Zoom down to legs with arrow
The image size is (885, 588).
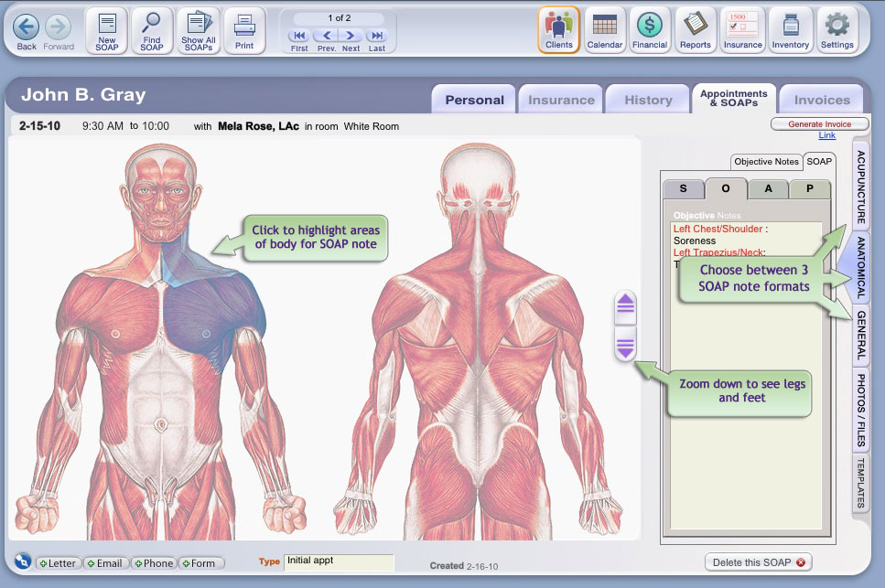(625, 346)
